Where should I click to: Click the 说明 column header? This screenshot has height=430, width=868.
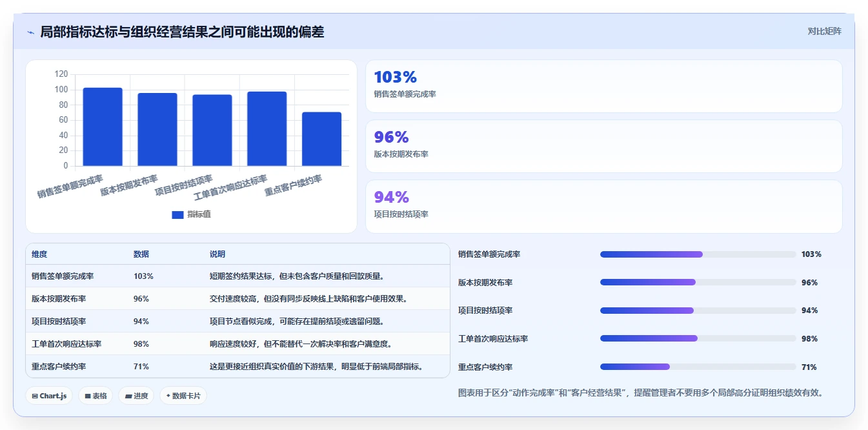217,254
